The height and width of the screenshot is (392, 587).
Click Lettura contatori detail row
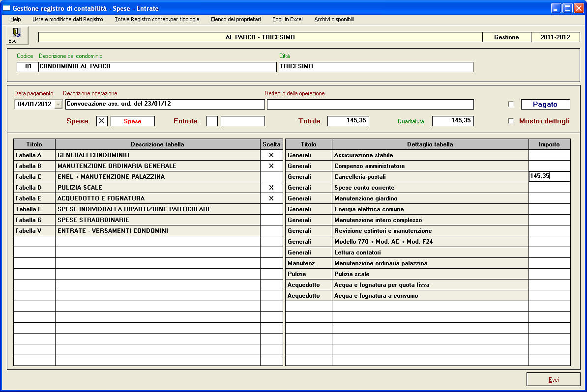click(x=428, y=252)
